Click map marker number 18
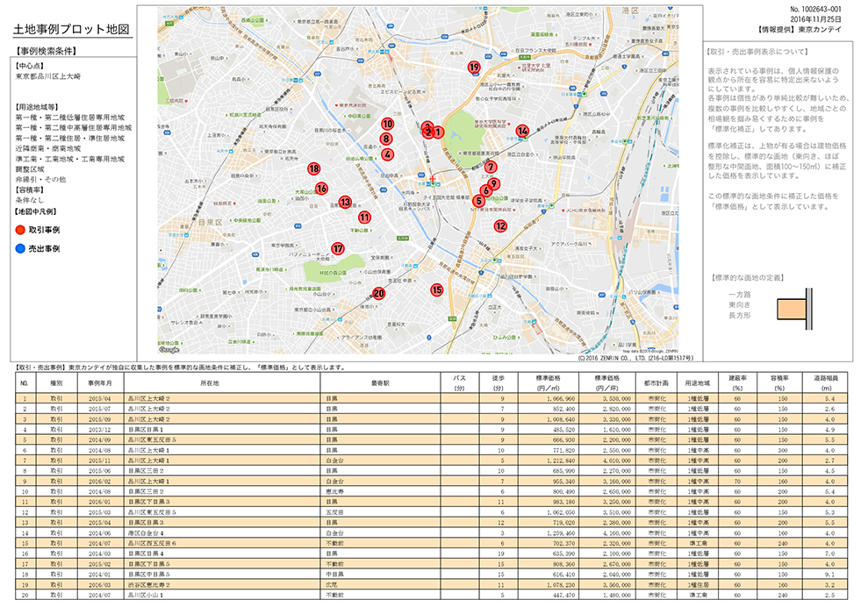Viewport: 868px width, 614px height. pos(313,168)
